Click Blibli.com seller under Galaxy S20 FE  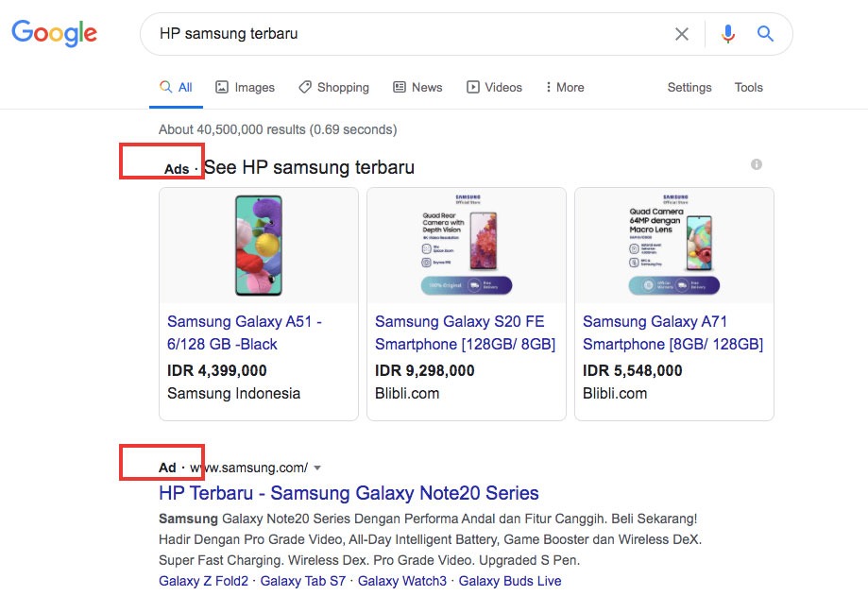click(407, 393)
